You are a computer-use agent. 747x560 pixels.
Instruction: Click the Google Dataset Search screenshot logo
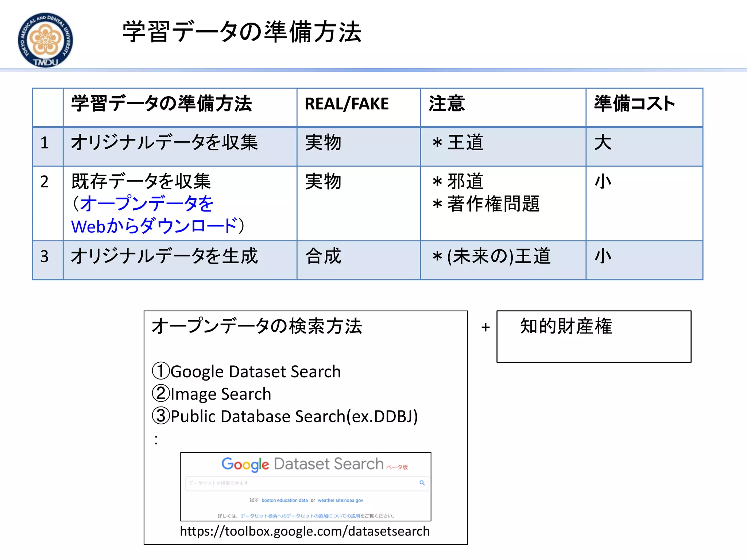[x=302, y=464]
